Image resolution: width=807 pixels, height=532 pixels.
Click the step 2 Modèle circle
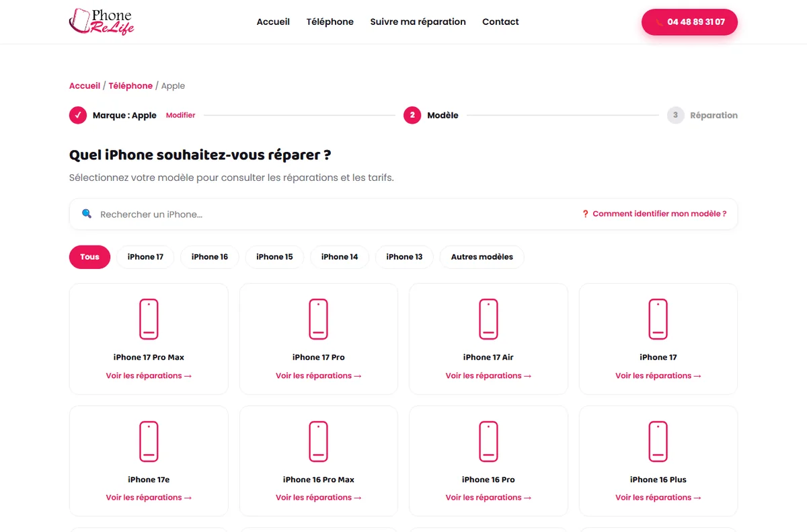(x=412, y=115)
